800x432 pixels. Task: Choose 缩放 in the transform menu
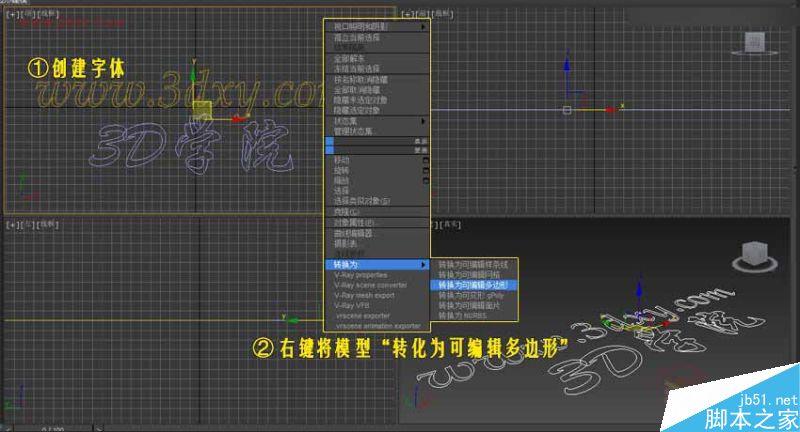tap(341, 181)
